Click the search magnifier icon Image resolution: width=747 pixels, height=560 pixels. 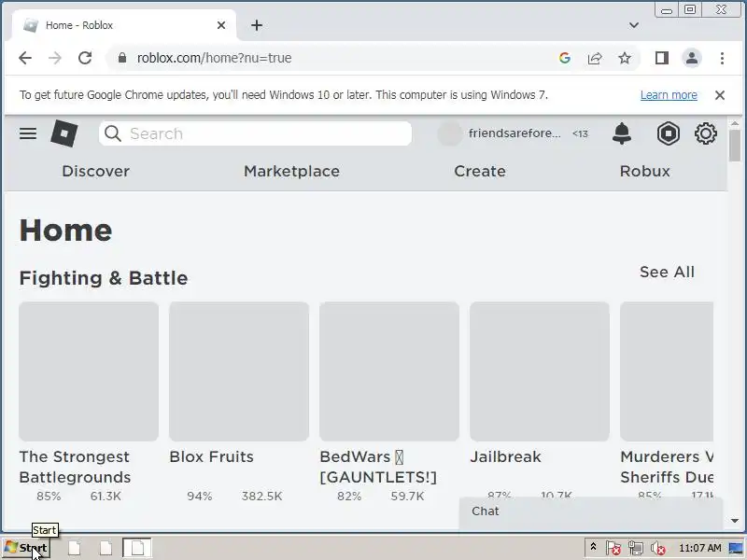click(x=113, y=133)
